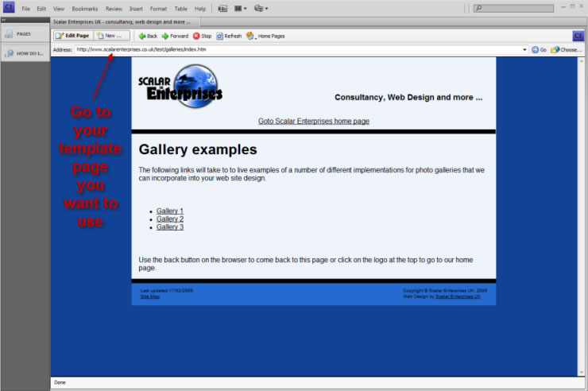Viewport: 588px width, 391px height.
Task: Open the Bookmarks menu
Action: [85, 9]
